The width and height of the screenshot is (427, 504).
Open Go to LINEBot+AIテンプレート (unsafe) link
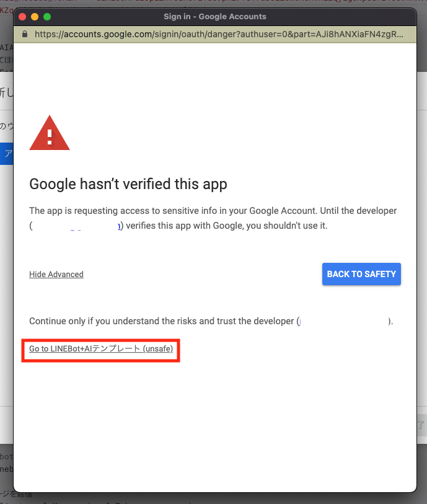tap(101, 349)
